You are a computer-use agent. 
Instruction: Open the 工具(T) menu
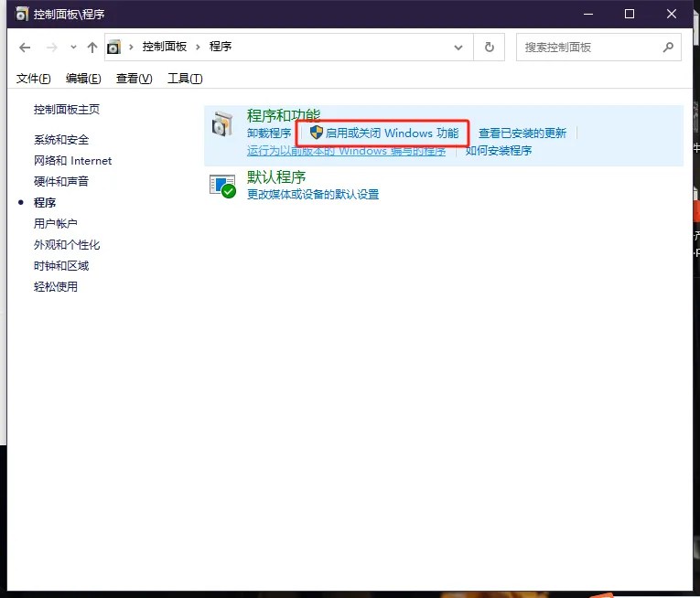[185, 79]
